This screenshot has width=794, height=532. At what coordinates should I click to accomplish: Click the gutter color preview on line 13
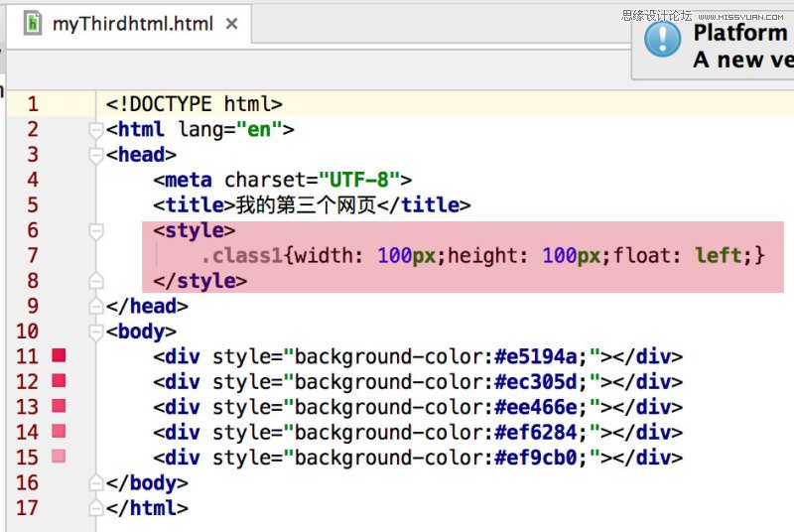tap(60, 406)
